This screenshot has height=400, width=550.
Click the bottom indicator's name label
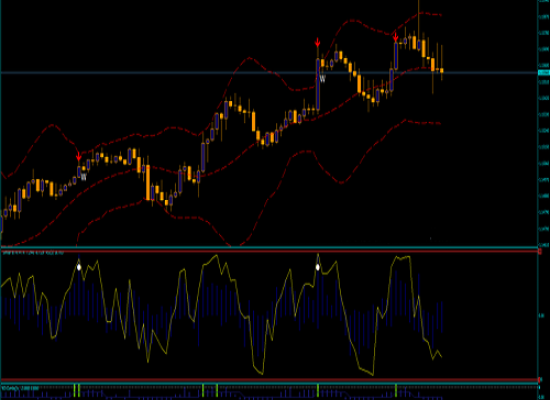20,388
